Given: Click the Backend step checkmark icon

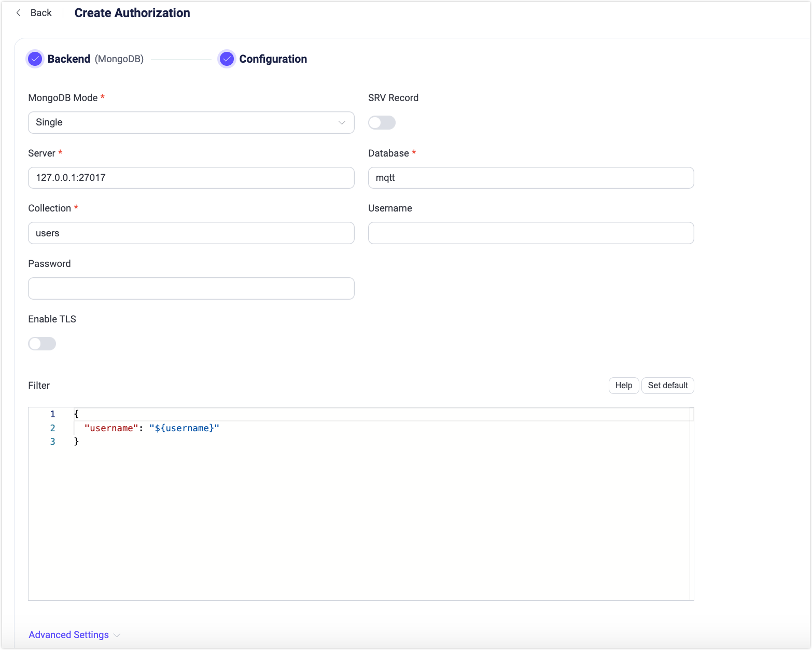Looking at the screenshot, I should click(35, 59).
